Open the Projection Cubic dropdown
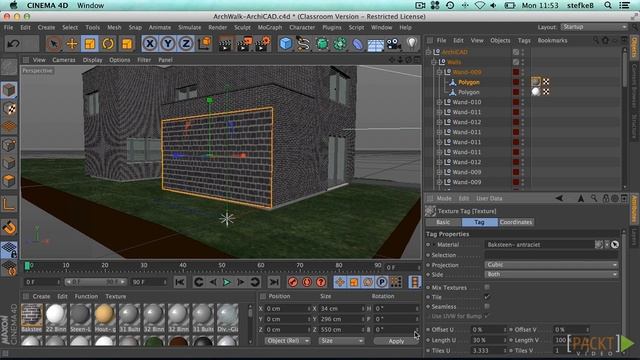Viewport: 640px width, 360px height. pyautogui.click(x=551, y=264)
